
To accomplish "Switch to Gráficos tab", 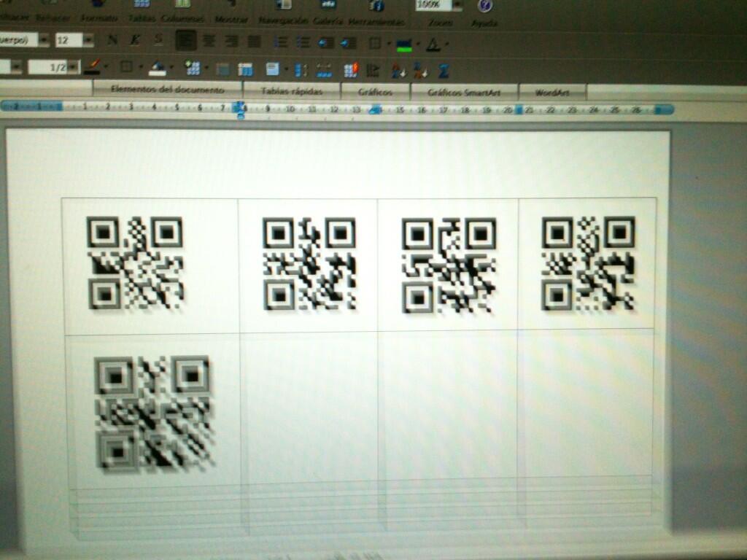I will tap(376, 92).
